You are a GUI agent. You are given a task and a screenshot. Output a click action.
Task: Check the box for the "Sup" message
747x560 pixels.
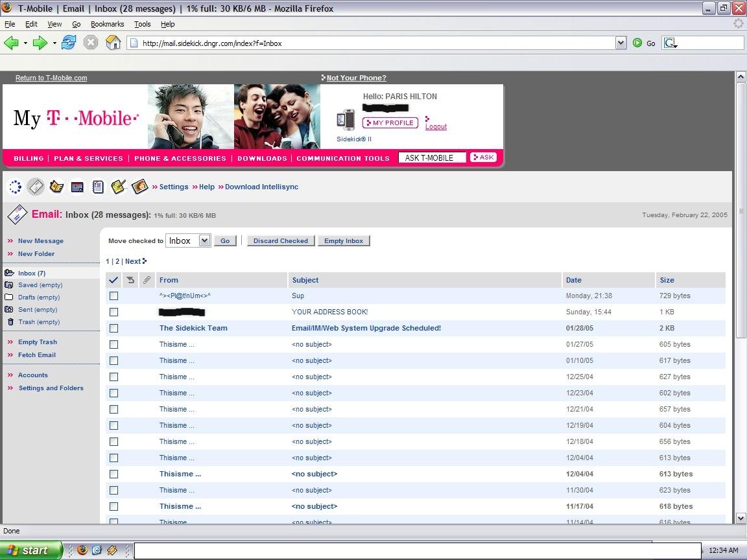tap(113, 296)
